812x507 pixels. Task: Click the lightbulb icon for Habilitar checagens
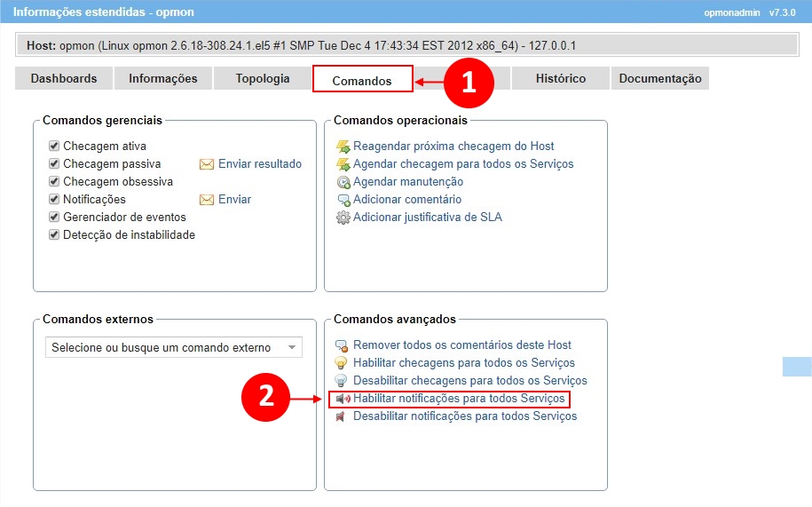coord(342,363)
